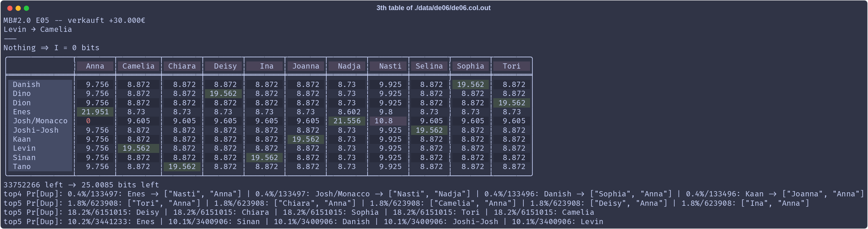868x229 pixels.
Task: Click '10.1%/3400906: Levin' entry
Action: (558, 222)
